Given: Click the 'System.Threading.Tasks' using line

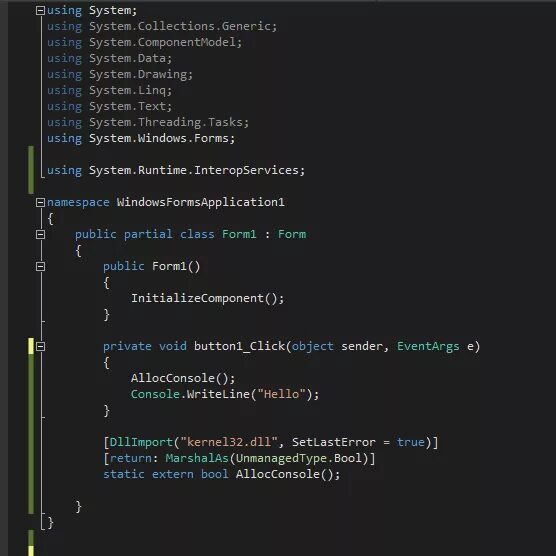Looking at the screenshot, I should [x=148, y=122].
